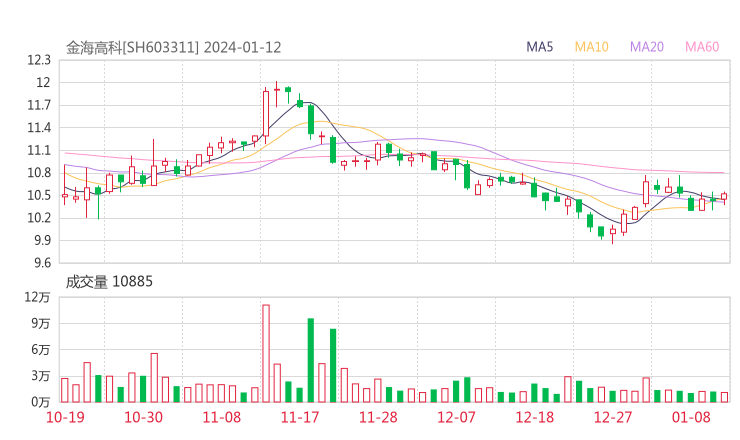Click the 12-07 date axis label
This screenshot has height=440, width=740.
[x=456, y=417]
